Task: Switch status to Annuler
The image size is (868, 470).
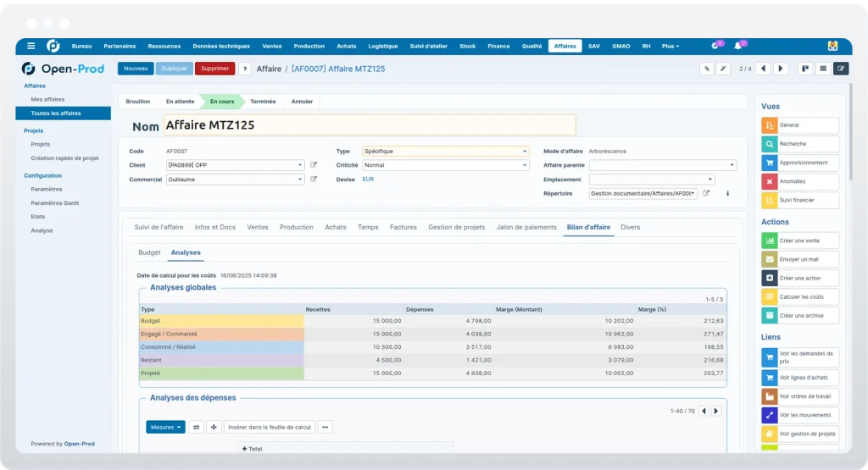Action: (302, 101)
